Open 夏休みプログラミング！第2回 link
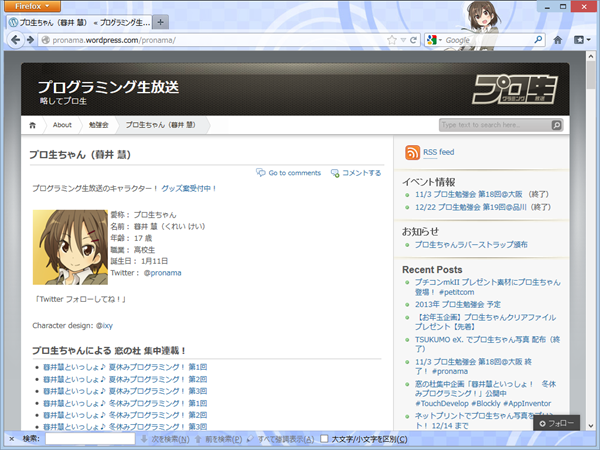This screenshot has width=600, height=450. coord(125,379)
